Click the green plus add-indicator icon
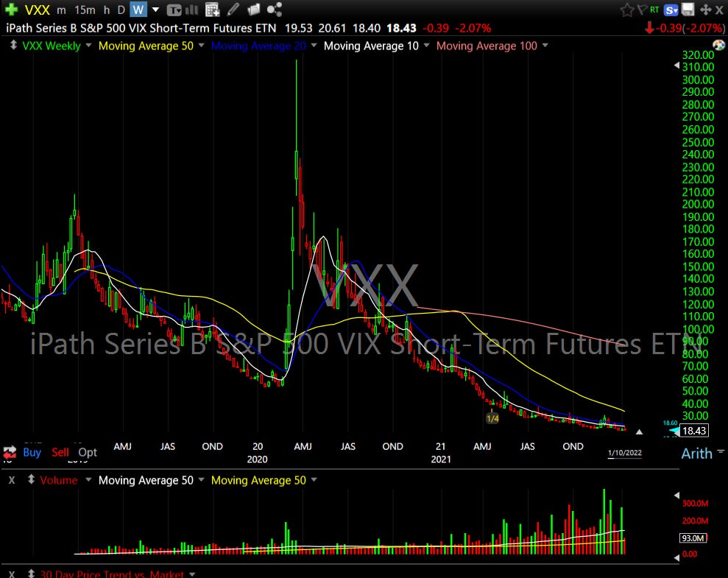This screenshot has width=728, height=578. click(x=11, y=10)
